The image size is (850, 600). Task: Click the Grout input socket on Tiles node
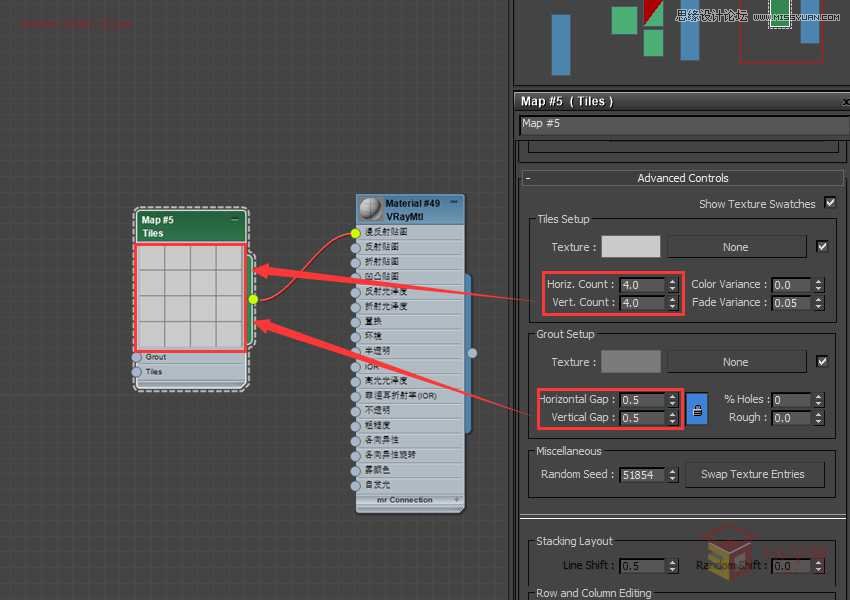click(x=137, y=357)
